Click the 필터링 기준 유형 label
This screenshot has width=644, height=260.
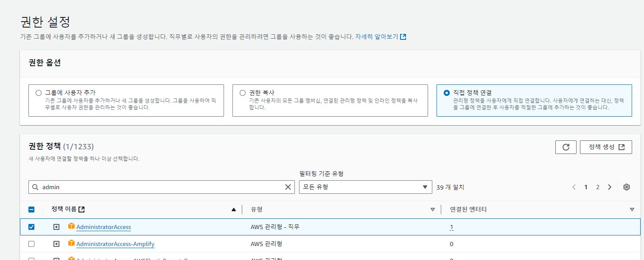click(x=321, y=173)
